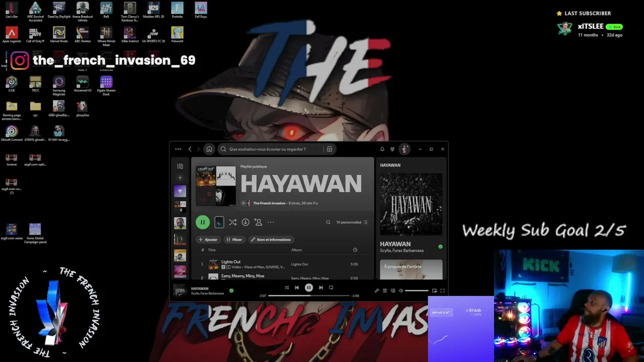Open the À propos de l'artiste card

(411, 269)
